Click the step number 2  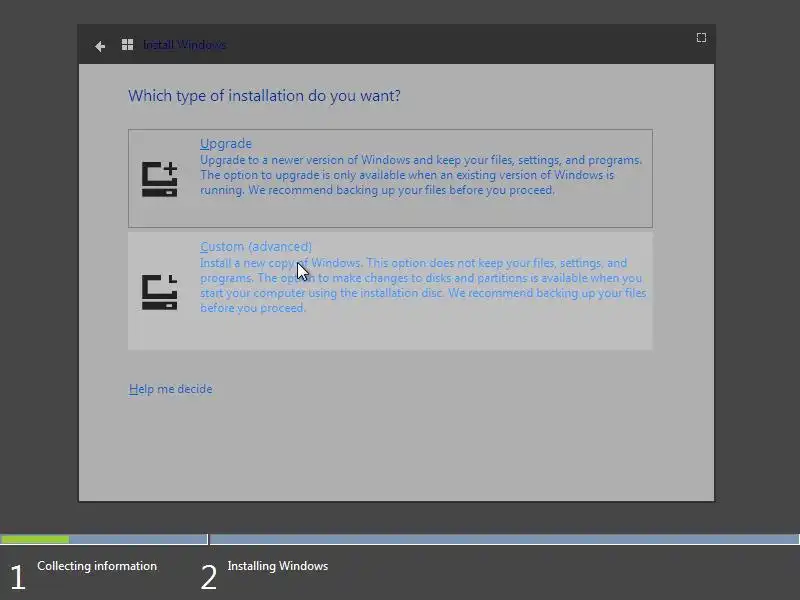tap(209, 578)
